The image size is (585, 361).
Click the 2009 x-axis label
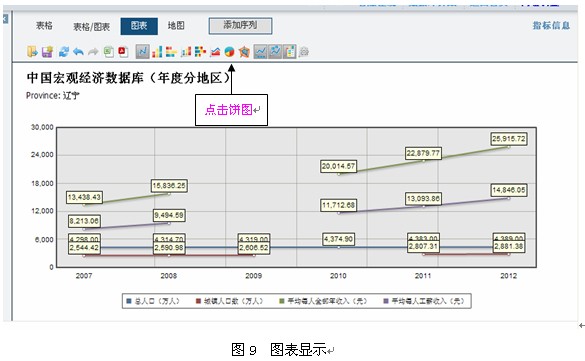point(254,276)
